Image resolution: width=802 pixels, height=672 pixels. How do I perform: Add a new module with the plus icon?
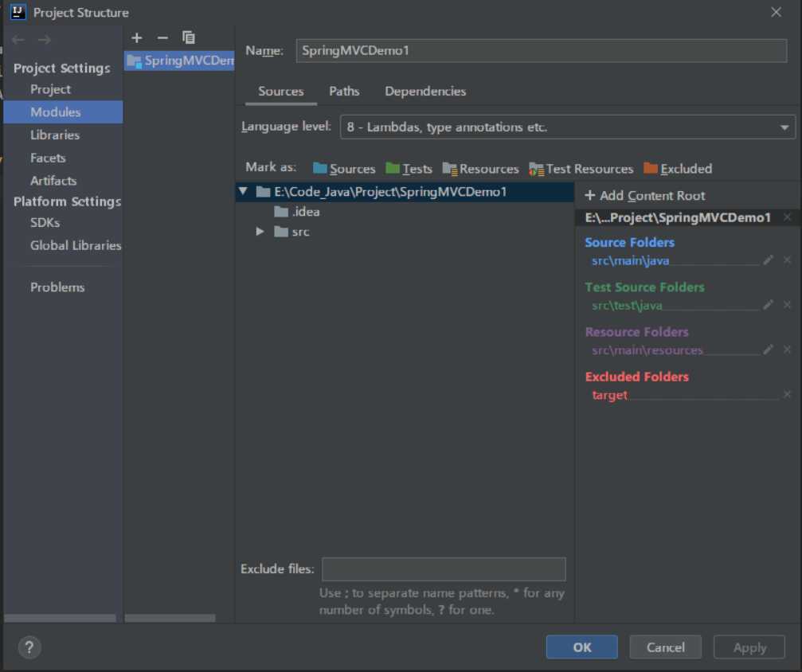pyautogui.click(x=136, y=38)
